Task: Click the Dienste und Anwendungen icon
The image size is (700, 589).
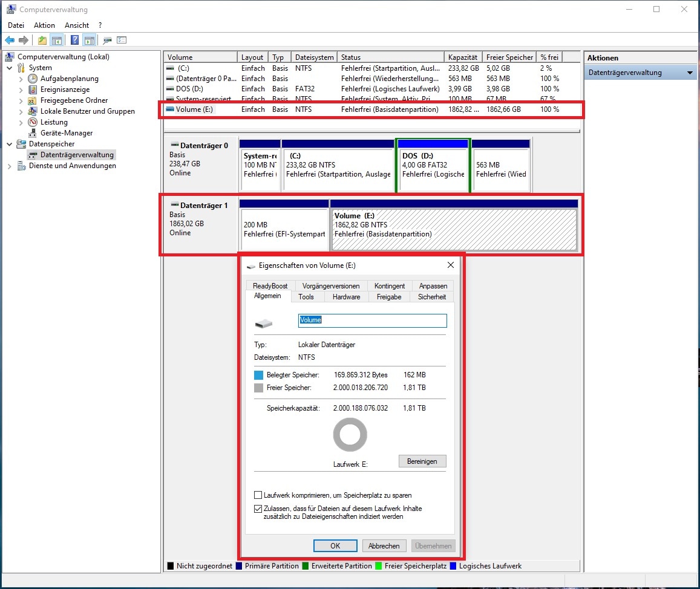Action: click(x=21, y=166)
